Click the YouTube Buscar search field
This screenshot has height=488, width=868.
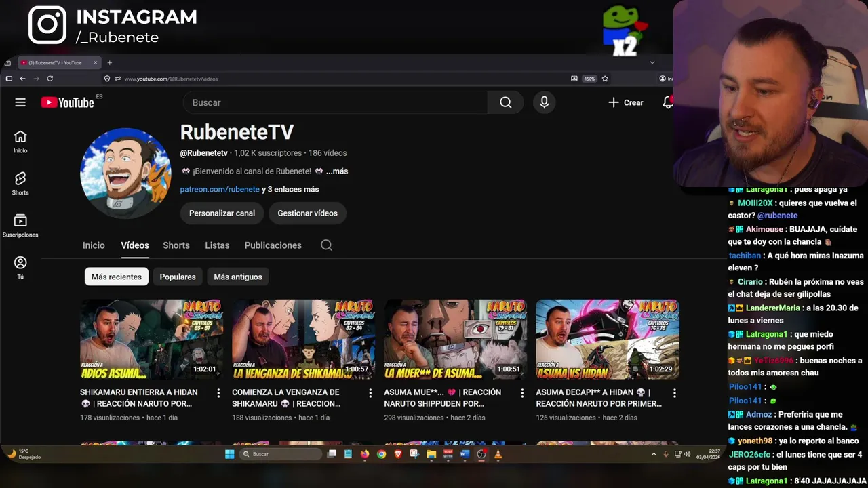tap(335, 102)
